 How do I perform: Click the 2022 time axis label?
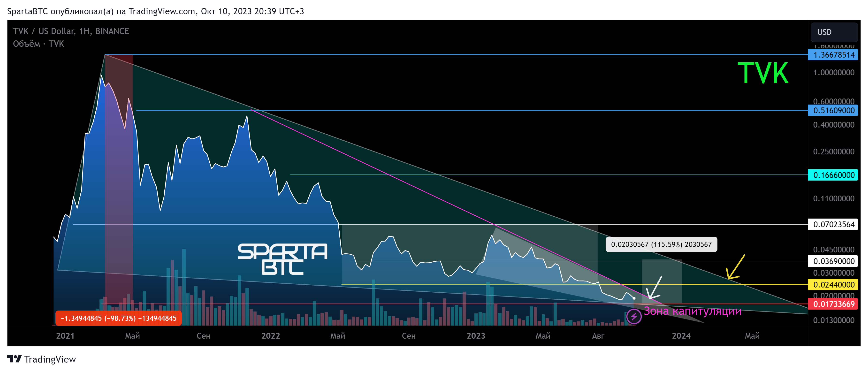[x=271, y=336]
